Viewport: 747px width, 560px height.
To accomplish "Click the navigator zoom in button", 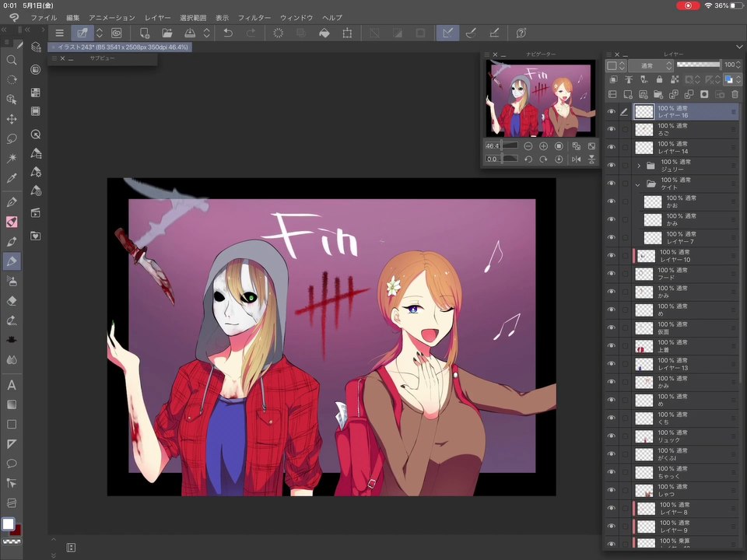I will point(543,146).
